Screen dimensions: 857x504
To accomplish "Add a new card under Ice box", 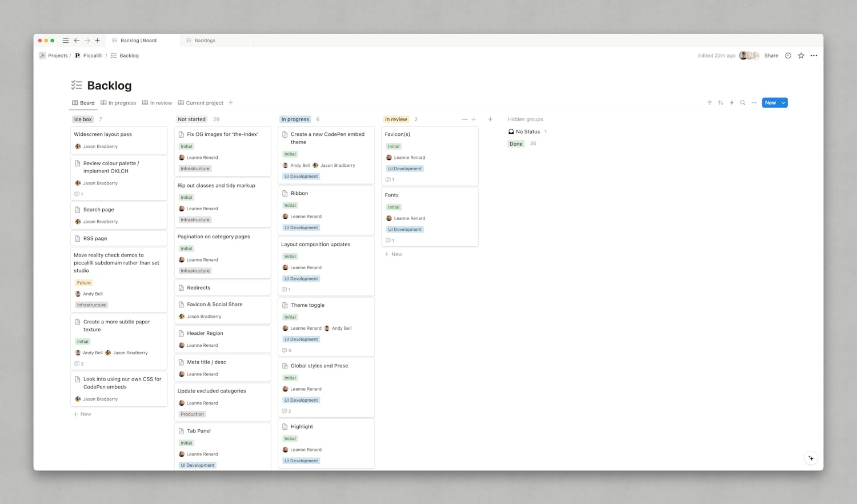I will coord(82,414).
